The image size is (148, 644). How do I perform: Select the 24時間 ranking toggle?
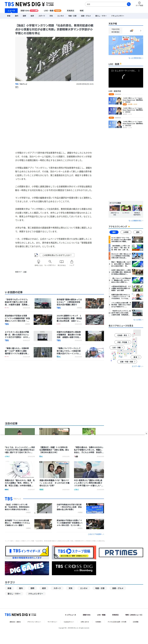[x=126, y=232]
